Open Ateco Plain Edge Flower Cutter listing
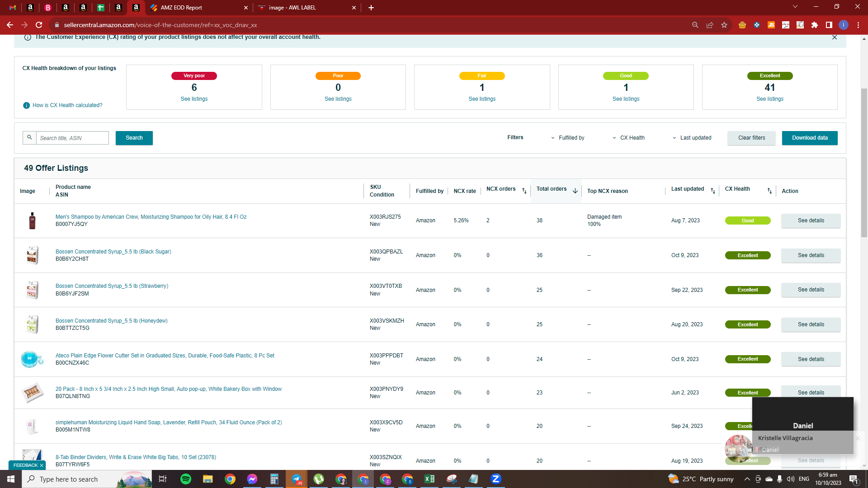The height and width of the screenshot is (488, 868). (x=165, y=356)
